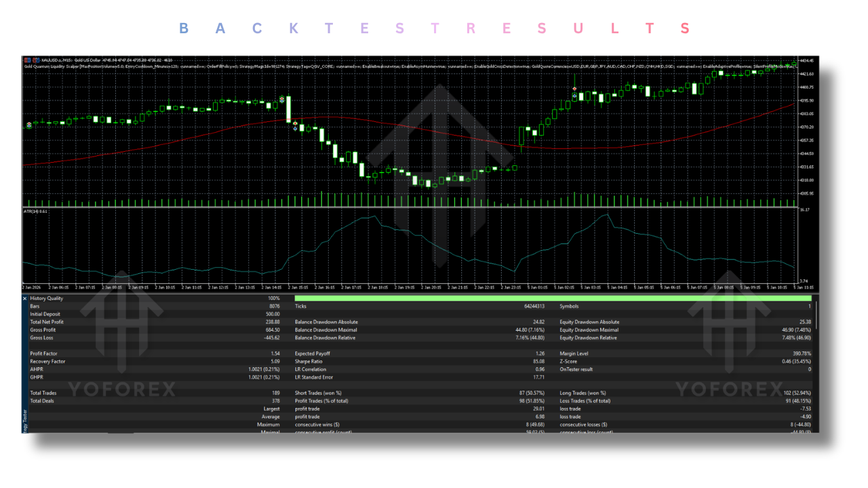Click the Profit Factor label
The height and width of the screenshot is (488, 868).
pyautogui.click(x=44, y=354)
